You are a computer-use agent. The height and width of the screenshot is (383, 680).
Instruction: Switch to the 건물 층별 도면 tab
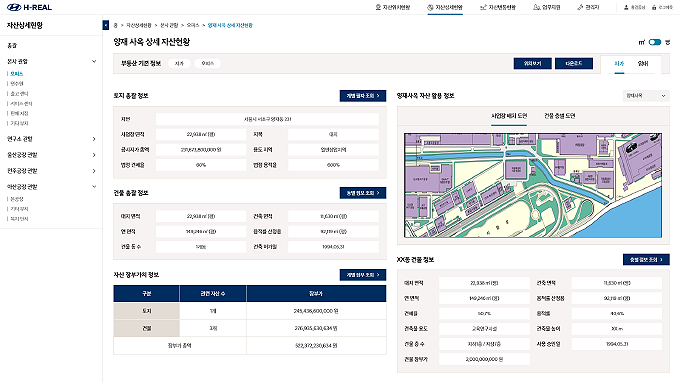(559, 116)
